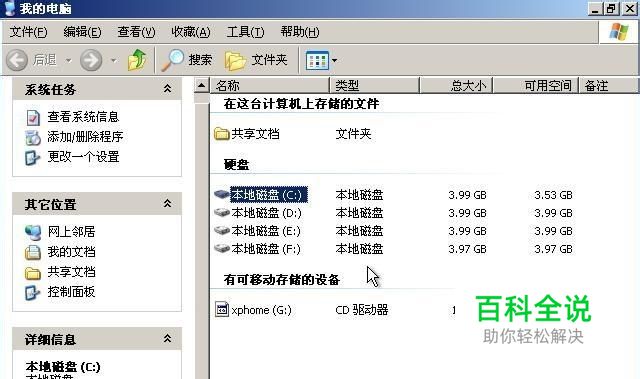Click 文件夹 type cell for 共享文档
The image size is (640, 379).
pos(353,133)
